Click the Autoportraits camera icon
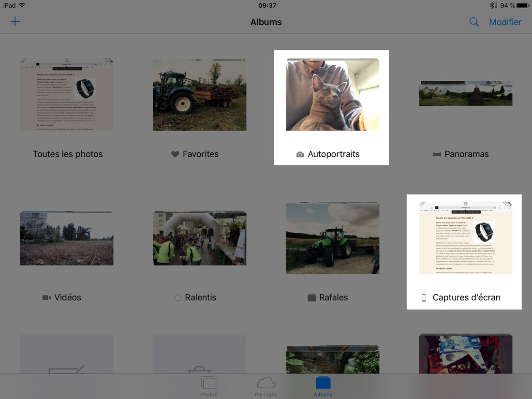 (x=300, y=154)
